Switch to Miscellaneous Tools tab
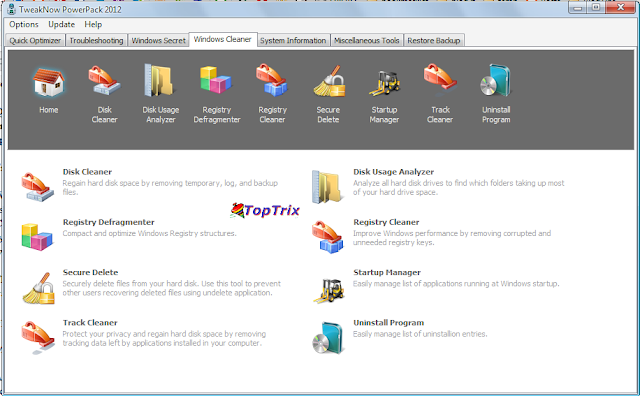This screenshot has width=640, height=396. (367, 40)
